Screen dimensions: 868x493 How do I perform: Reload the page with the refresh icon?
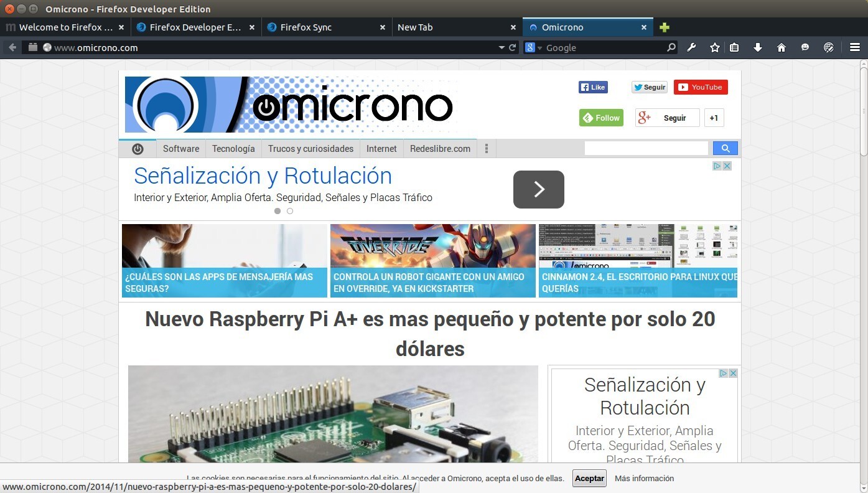pos(511,47)
